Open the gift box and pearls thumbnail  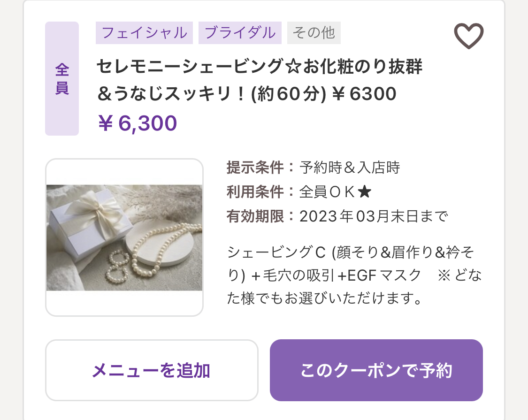click(124, 237)
